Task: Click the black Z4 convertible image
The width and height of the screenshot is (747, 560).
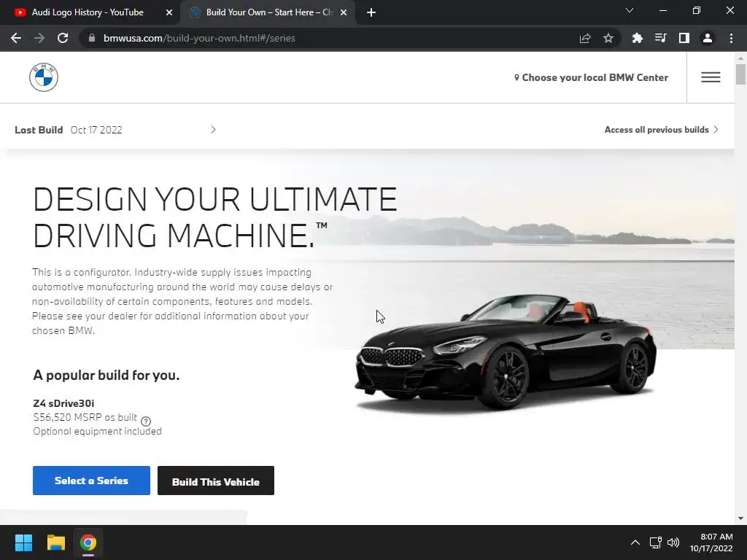Action: coord(506,354)
